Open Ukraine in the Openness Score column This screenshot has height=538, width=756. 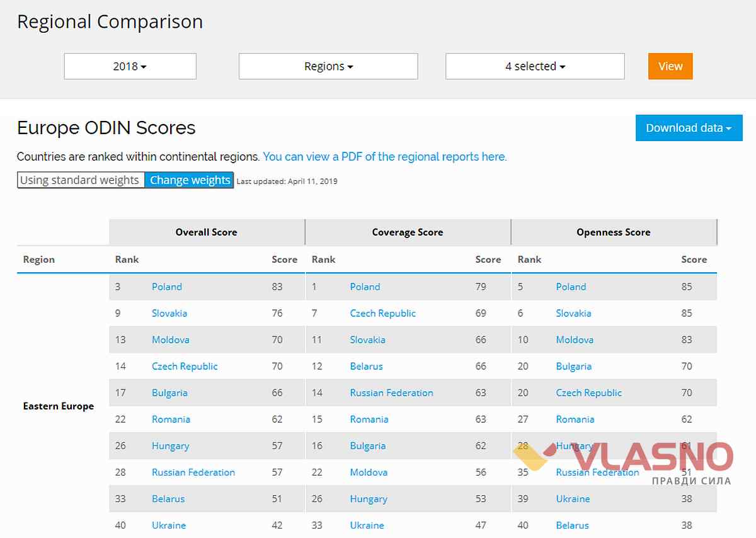click(x=573, y=499)
